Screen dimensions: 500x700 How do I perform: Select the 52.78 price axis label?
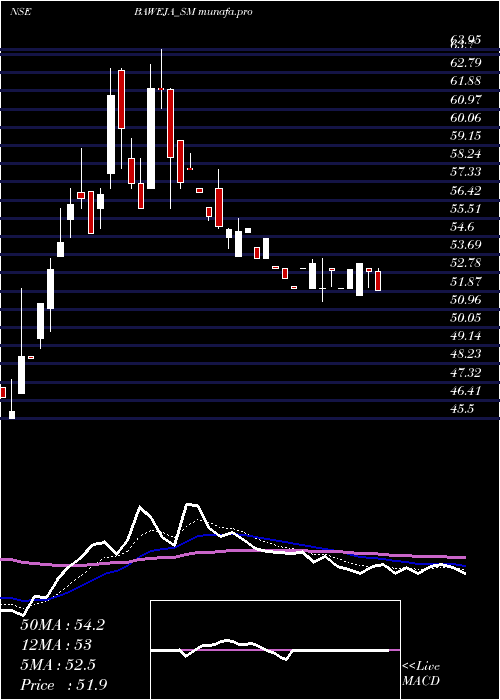coord(466,263)
